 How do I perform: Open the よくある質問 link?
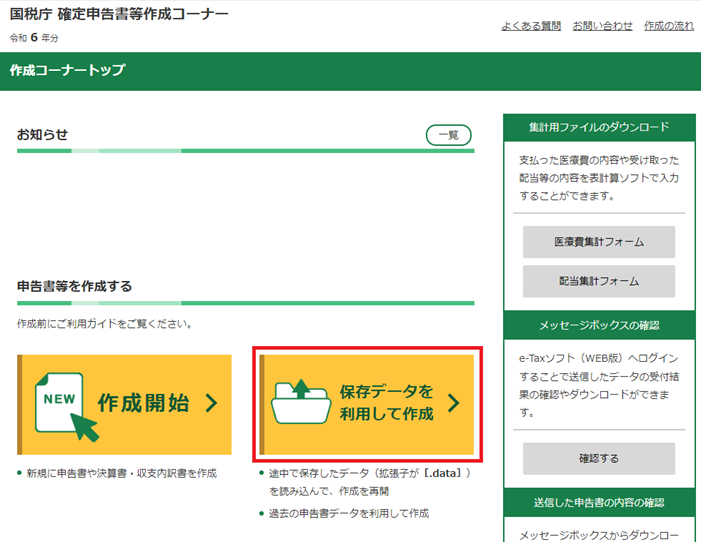pyautogui.click(x=531, y=26)
